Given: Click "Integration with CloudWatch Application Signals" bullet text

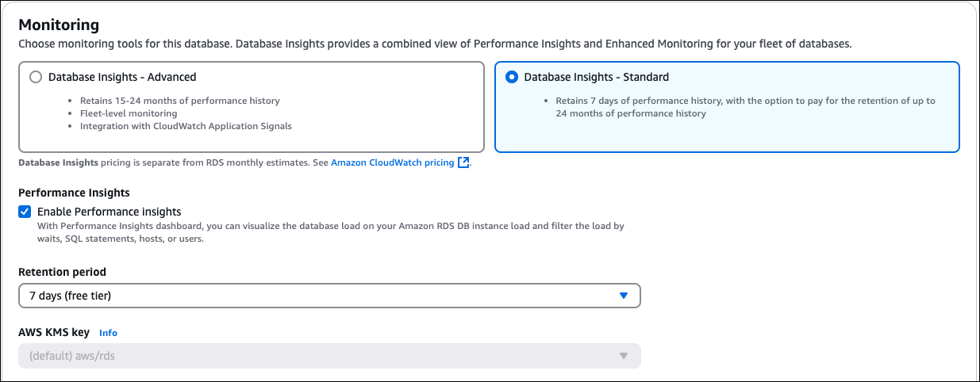Looking at the screenshot, I should click(x=186, y=126).
